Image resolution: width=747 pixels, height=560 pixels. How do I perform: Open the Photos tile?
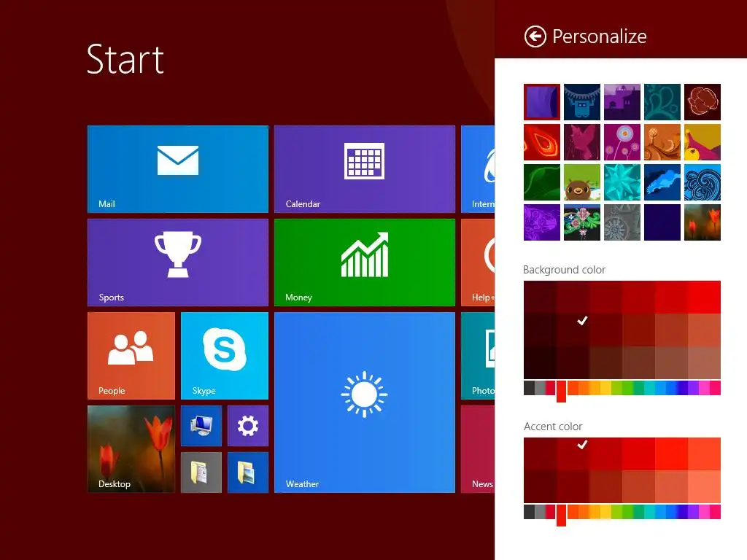point(478,356)
